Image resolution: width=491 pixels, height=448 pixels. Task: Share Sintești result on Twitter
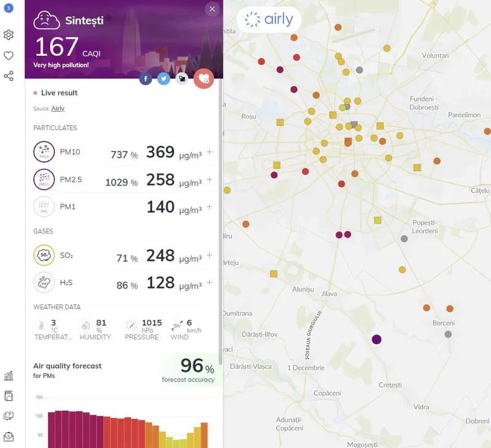163,79
